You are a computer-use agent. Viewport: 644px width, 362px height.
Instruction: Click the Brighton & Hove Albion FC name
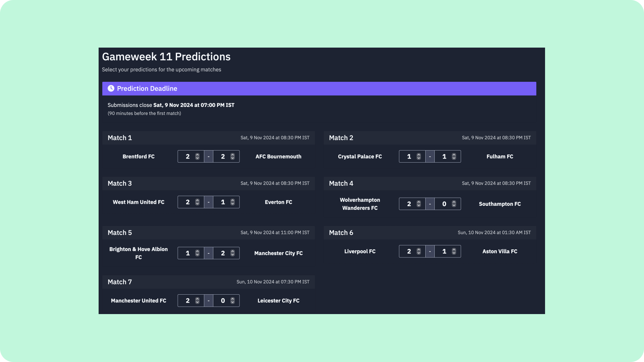point(139,253)
